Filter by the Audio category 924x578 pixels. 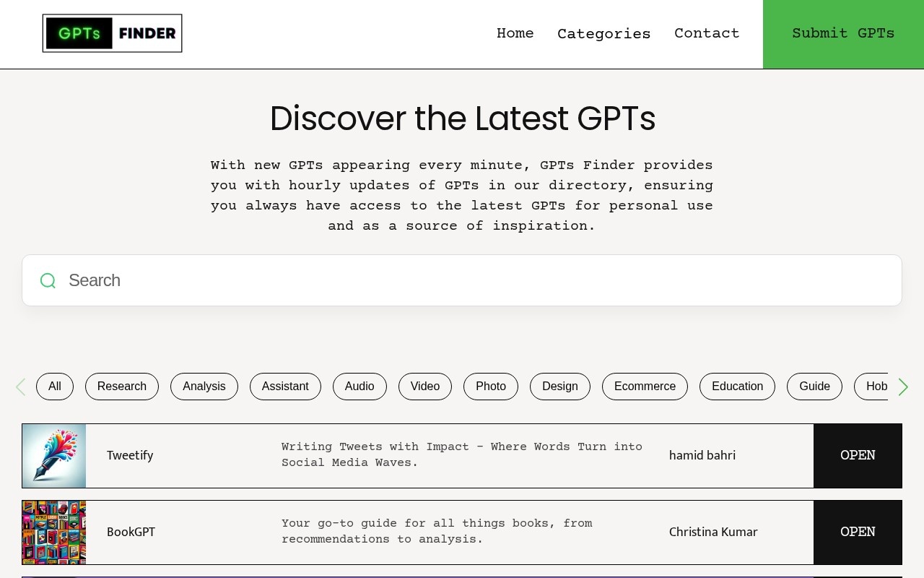[359, 387]
